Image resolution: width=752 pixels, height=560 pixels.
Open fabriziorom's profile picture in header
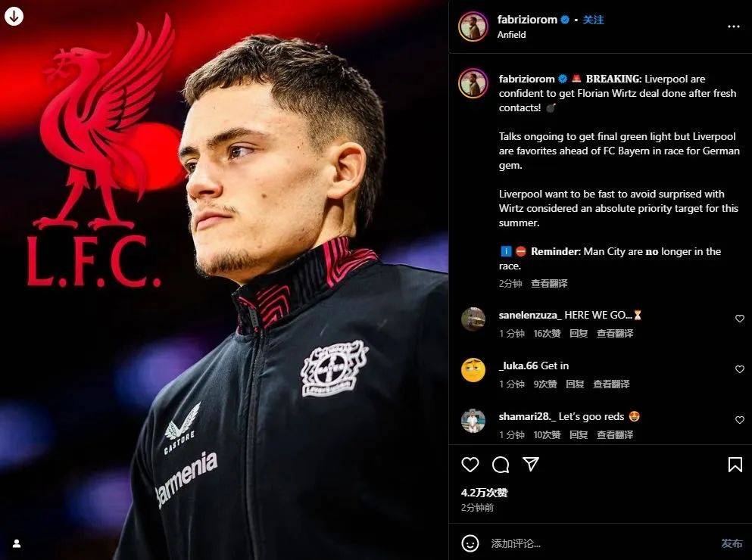473,26
